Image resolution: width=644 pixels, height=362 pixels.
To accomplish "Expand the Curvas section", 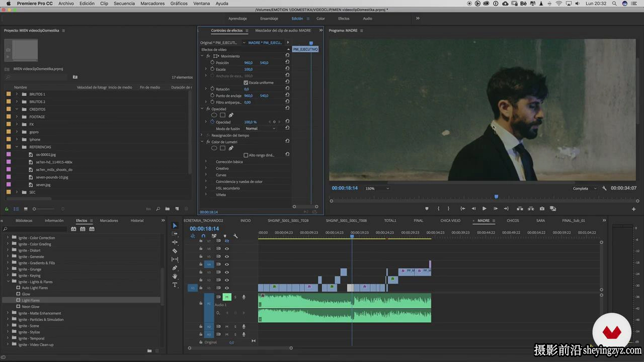I will point(206,175).
